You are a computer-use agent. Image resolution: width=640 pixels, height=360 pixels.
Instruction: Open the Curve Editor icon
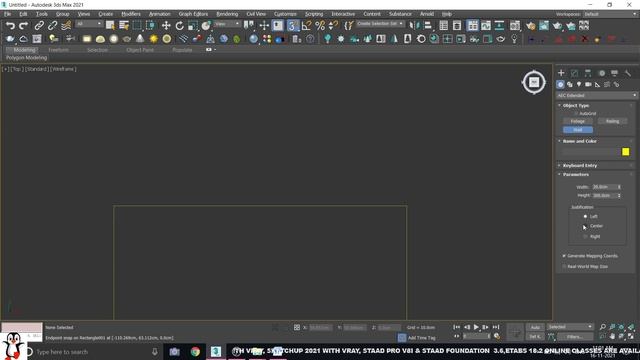(486, 26)
